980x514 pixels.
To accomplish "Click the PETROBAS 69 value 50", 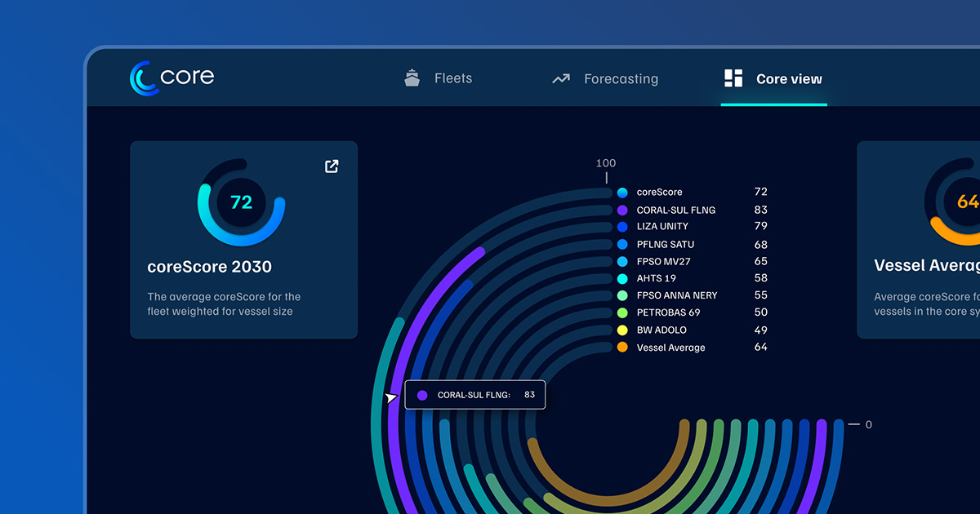I will [760, 312].
